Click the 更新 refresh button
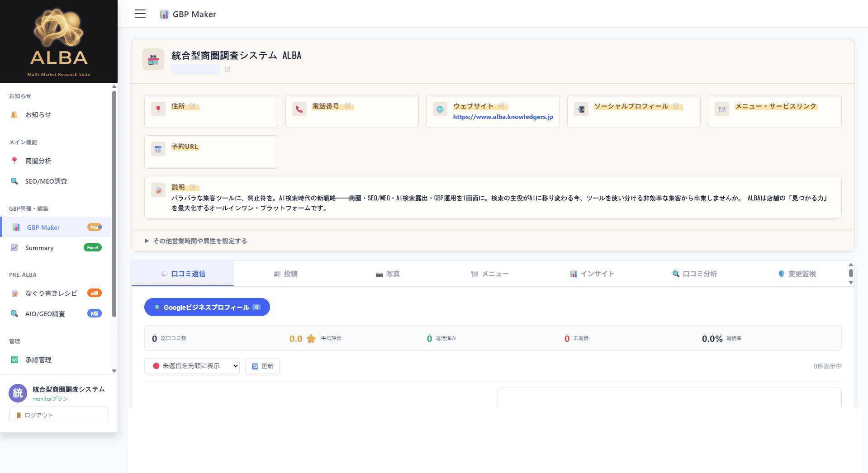Image resolution: width=868 pixels, height=473 pixels. pos(262,366)
